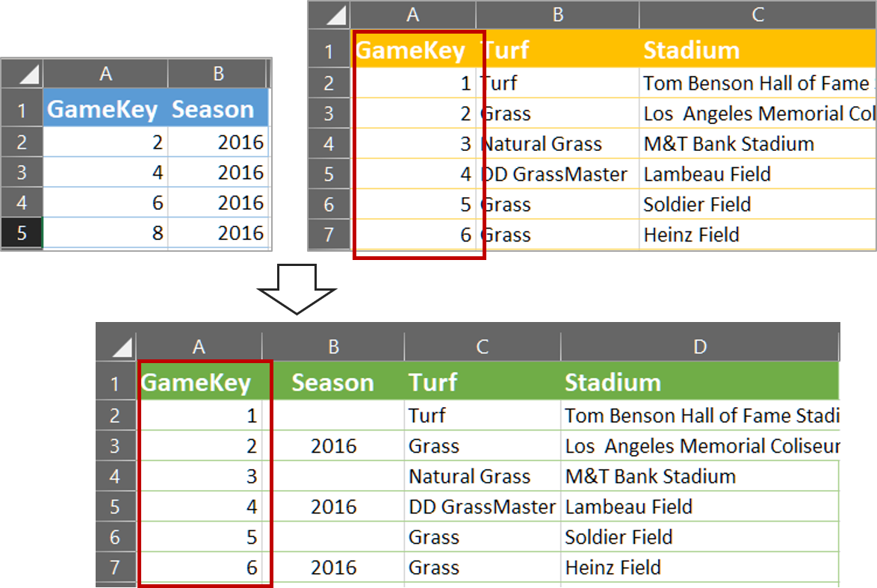The height and width of the screenshot is (588, 877).
Task: Click the yellow Turf header cell
Action: click(x=557, y=50)
